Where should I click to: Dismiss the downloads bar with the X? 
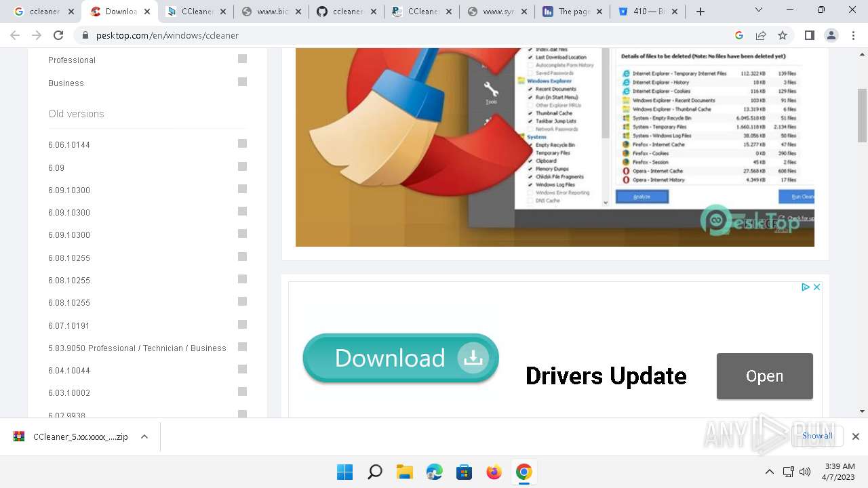[856, 436]
